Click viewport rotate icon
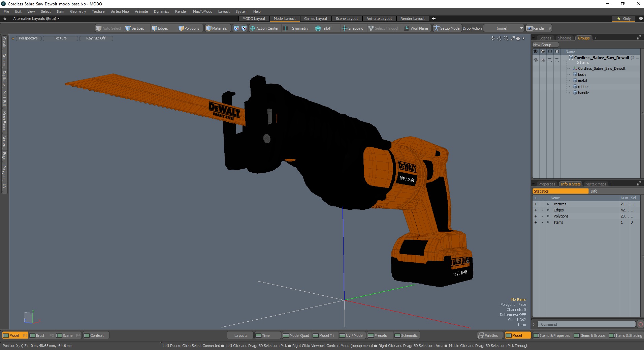Image resolution: width=644 pixels, height=350 pixels. (499, 38)
